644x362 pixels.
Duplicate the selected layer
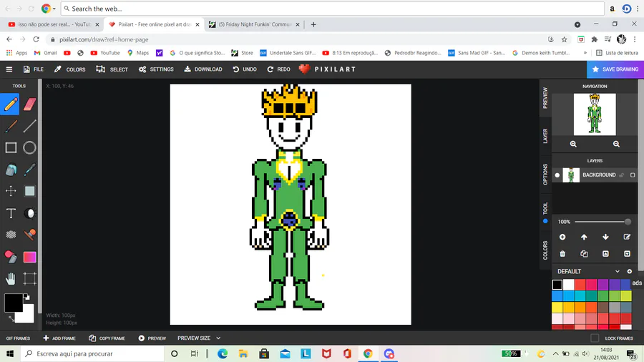point(584,254)
